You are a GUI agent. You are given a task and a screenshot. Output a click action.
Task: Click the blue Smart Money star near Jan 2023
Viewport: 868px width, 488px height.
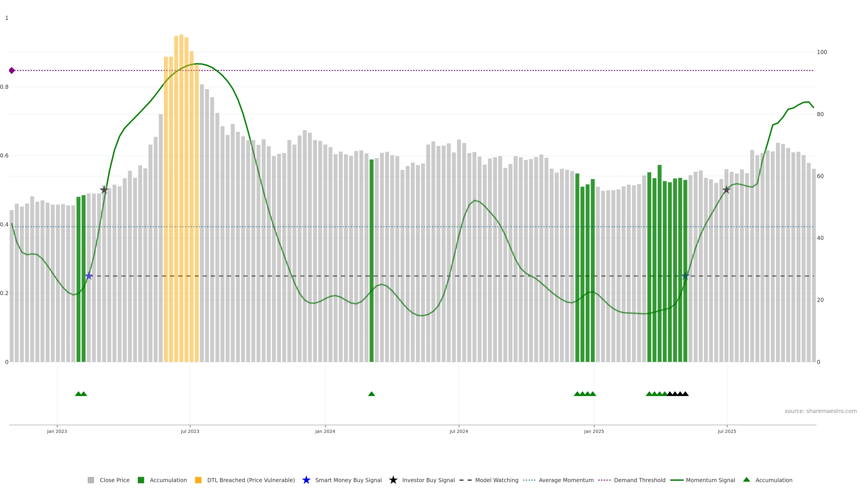tap(89, 276)
